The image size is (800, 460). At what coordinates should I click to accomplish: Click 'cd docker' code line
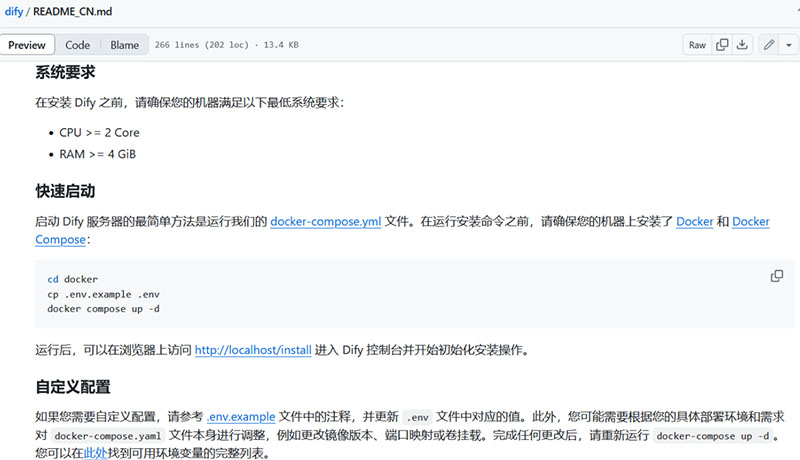(x=72, y=279)
